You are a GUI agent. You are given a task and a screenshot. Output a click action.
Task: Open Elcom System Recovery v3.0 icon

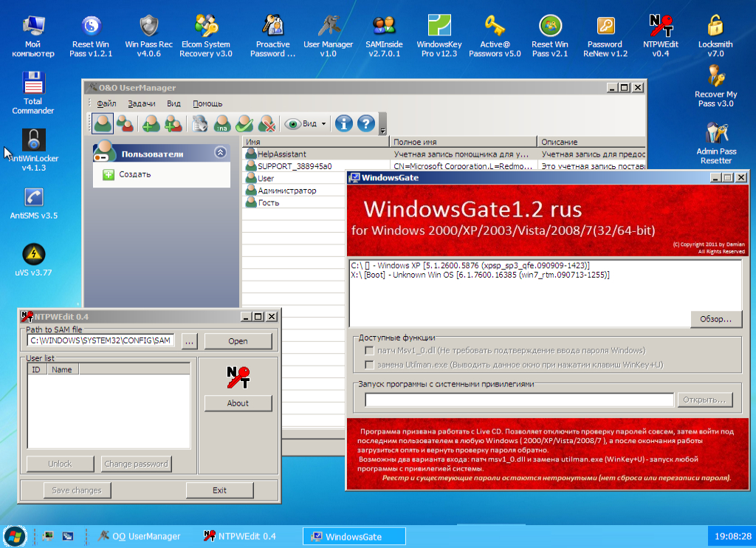tap(206, 36)
